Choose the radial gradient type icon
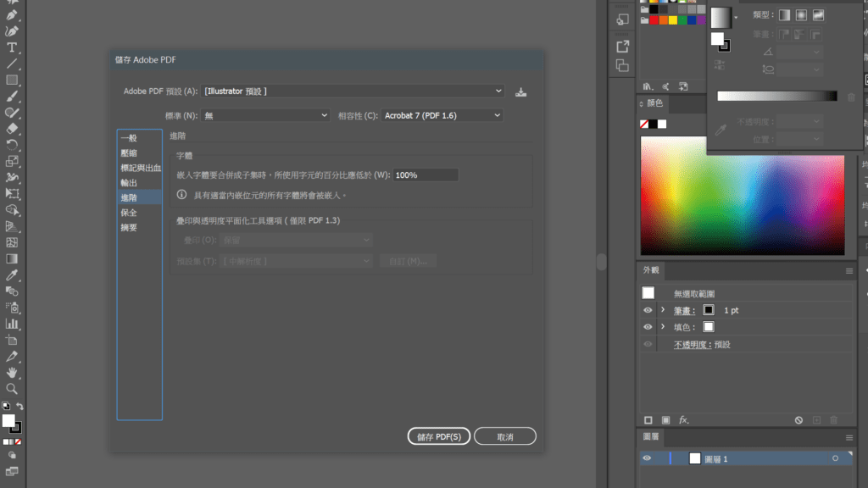Screen dimensions: 868x488 pyautogui.click(x=801, y=15)
